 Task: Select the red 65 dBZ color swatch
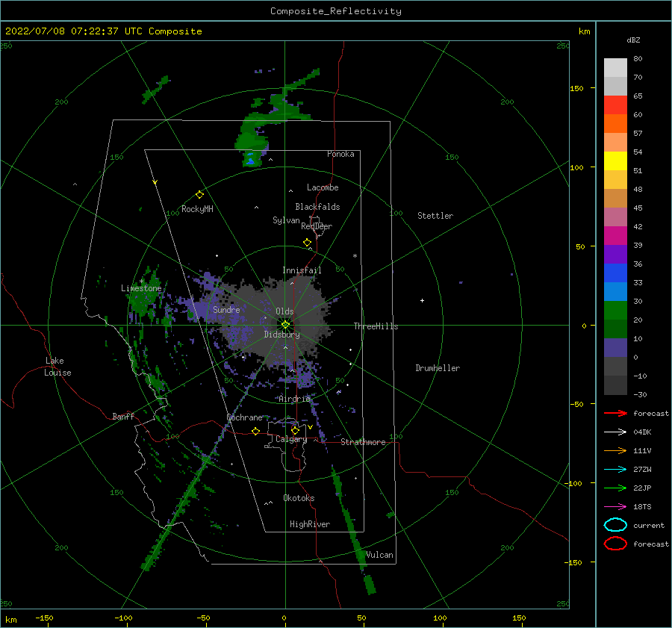point(615,105)
